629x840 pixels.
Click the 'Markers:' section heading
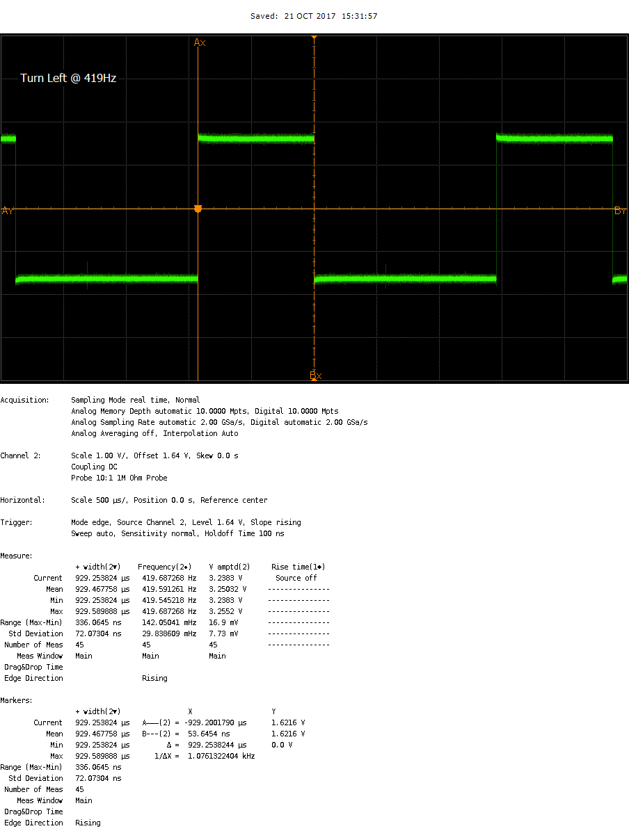(x=17, y=700)
